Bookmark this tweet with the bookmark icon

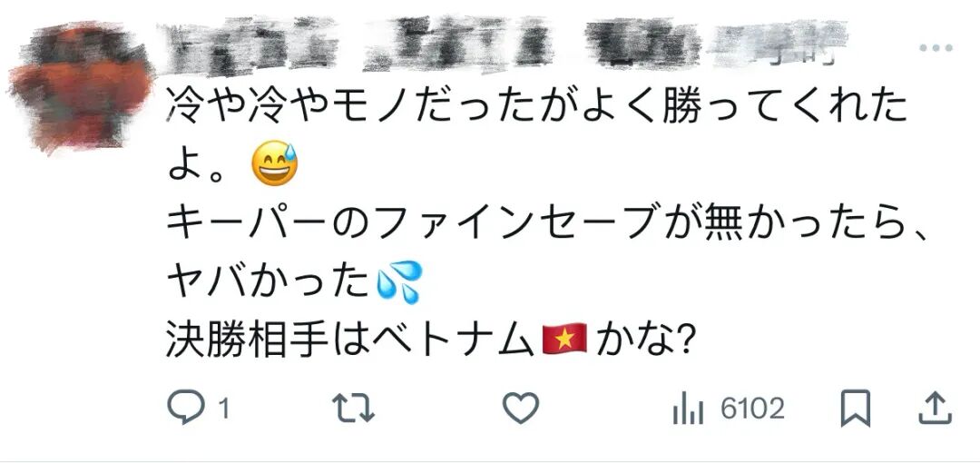pyautogui.click(x=855, y=409)
